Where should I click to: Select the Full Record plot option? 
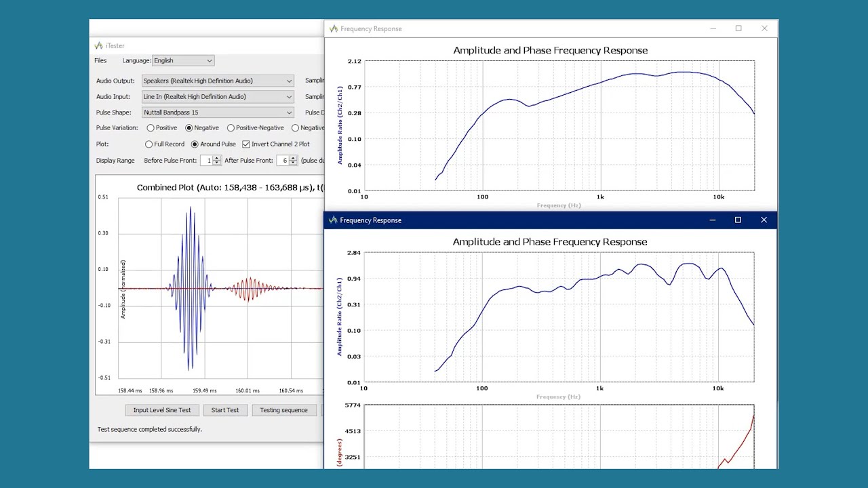click(x=149, y=144)
